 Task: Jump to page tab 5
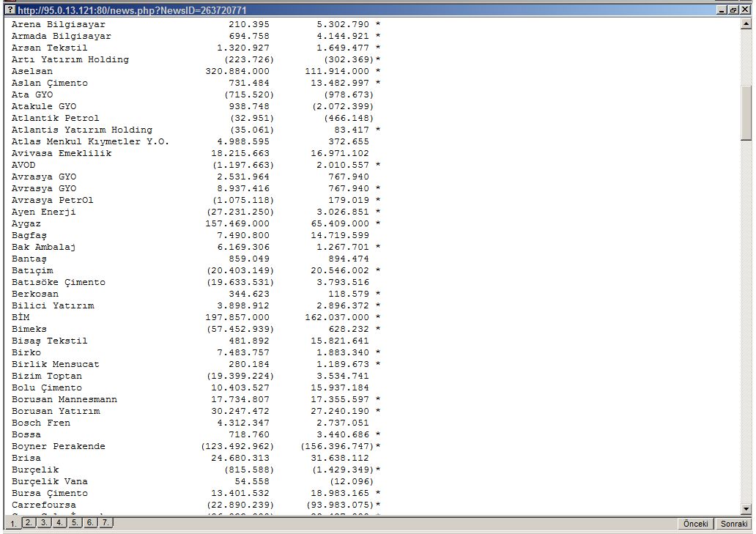(75, 522)
